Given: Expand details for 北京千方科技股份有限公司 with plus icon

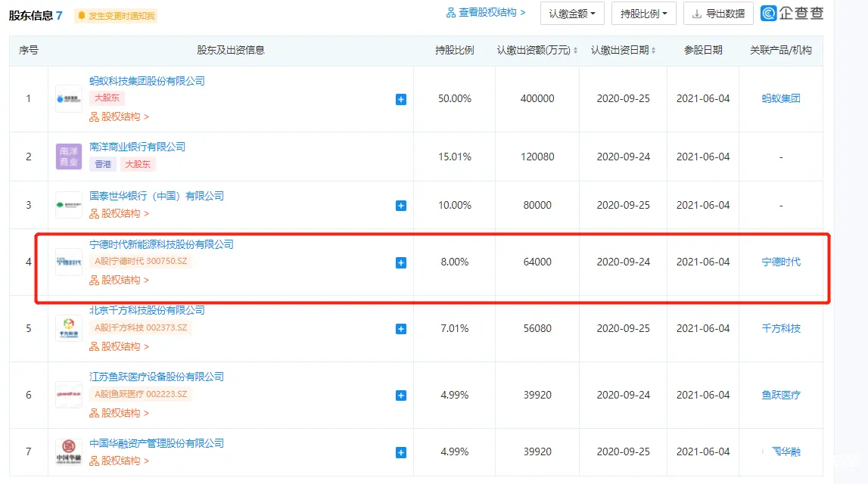Looking at the screenshot, I should [x=401, y=329].
